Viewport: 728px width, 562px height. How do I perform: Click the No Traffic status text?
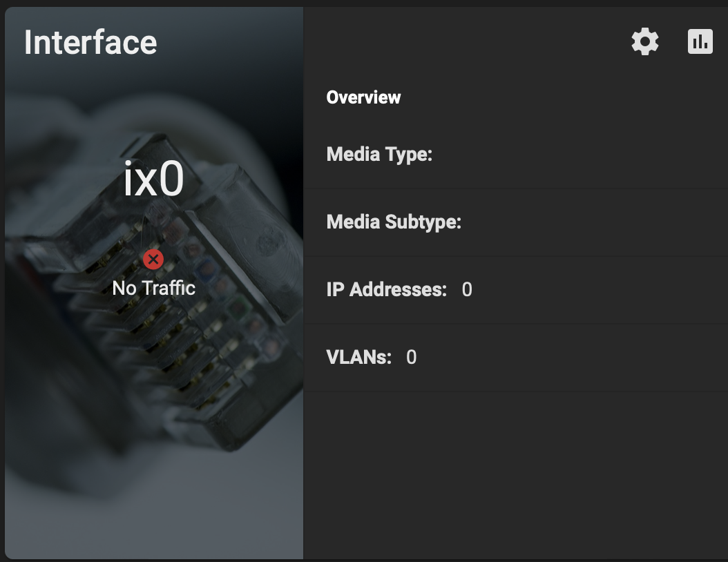[153, 288]
